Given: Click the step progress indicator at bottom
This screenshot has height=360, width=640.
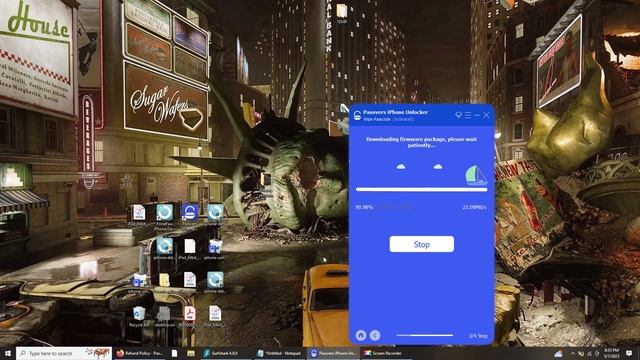Looking at the screenshot, I should point(424,335).
